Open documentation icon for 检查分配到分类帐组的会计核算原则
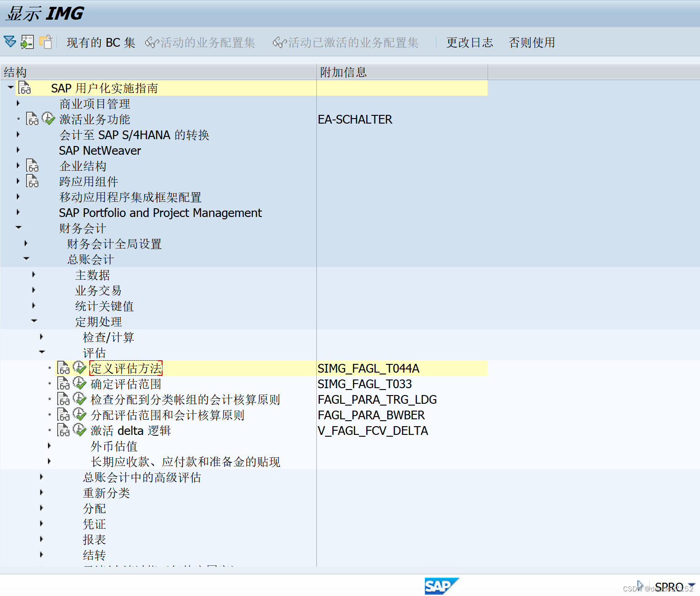The height and width of the screenshot is (596, 700). [63, 399]
